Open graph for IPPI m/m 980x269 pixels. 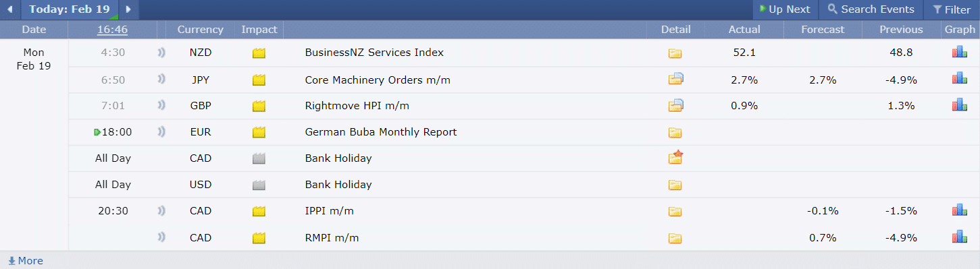pyautogui.click(x=960, y=210)
